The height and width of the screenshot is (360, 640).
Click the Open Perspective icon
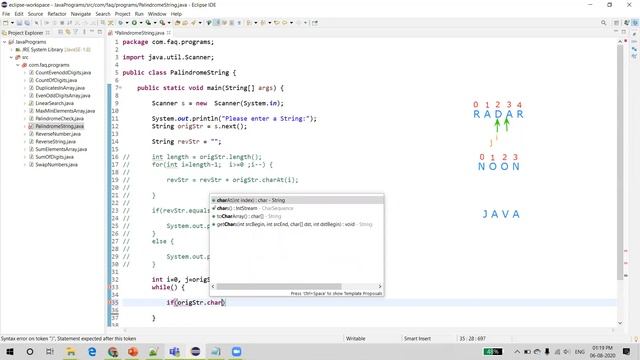click(x=617, y=23)
